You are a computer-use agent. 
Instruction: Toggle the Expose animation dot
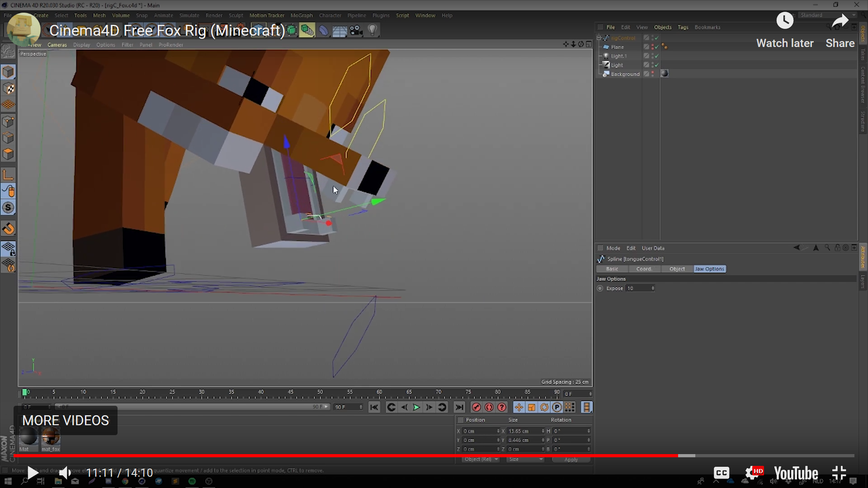click(600, 288)
